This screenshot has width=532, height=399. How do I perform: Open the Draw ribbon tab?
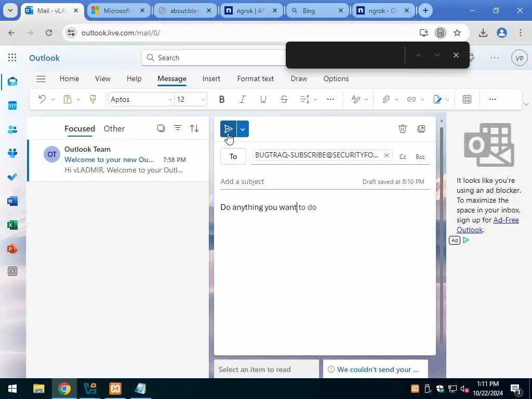[x=299, y=79]
